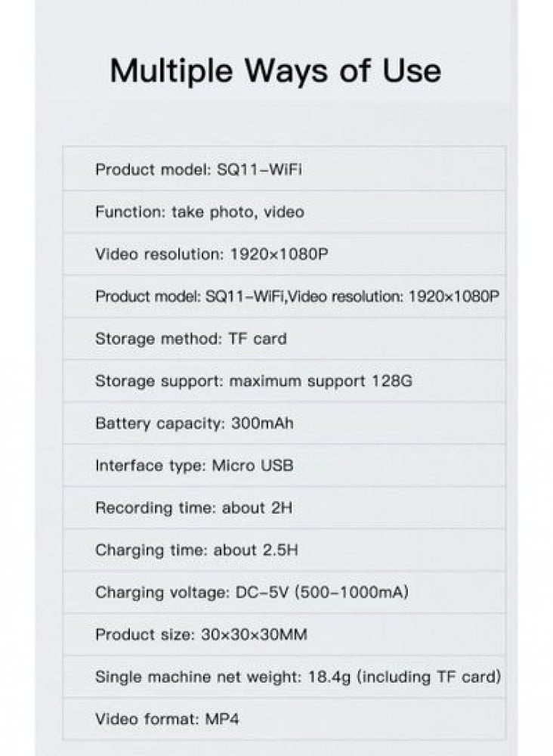Click the '128G' storage value

pos(391,381)
